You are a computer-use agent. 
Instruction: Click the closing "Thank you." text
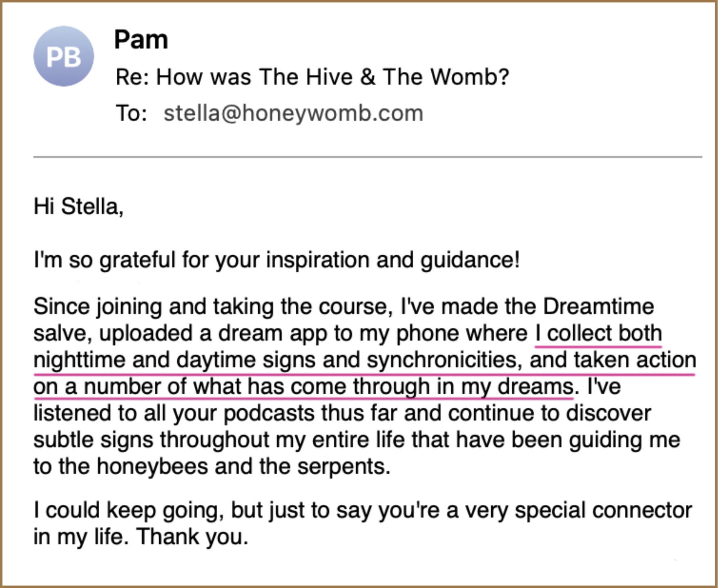[192, 537]
